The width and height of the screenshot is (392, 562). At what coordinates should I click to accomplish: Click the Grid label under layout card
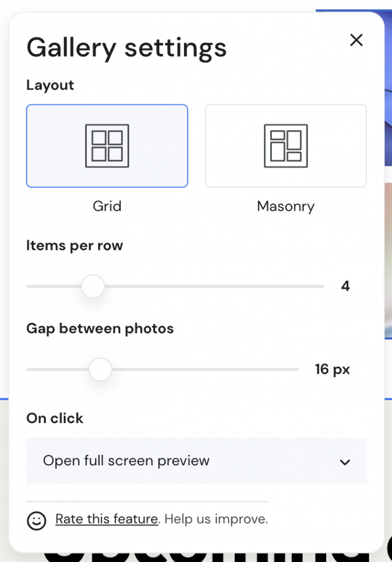click(107, 206)
